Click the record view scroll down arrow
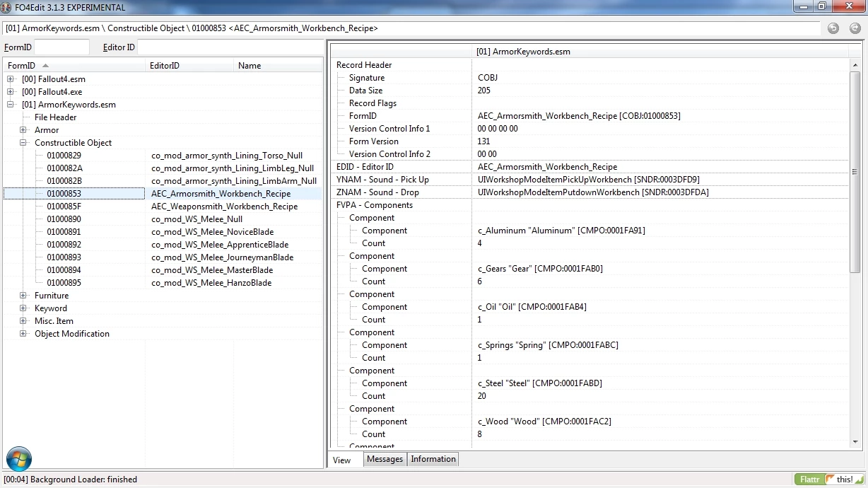 (855, 441)
